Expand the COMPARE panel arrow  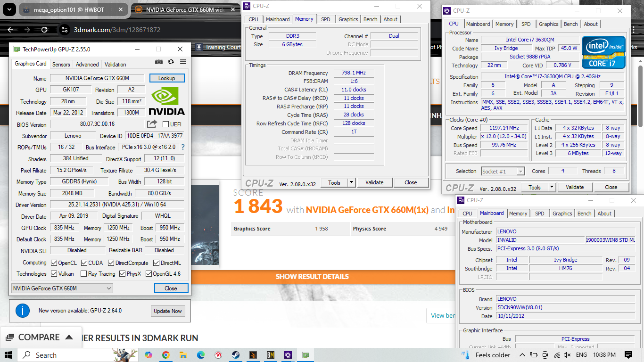click(x=69, y=337)
